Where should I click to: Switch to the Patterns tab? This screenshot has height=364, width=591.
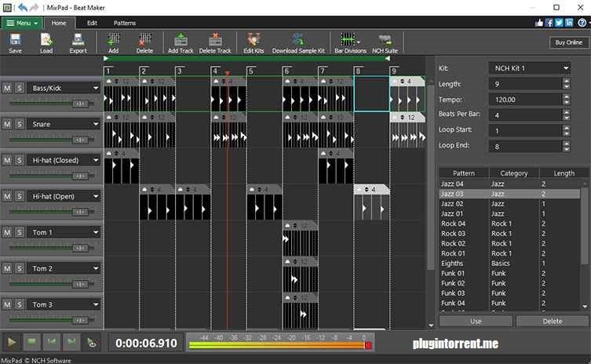click(124, 23)
